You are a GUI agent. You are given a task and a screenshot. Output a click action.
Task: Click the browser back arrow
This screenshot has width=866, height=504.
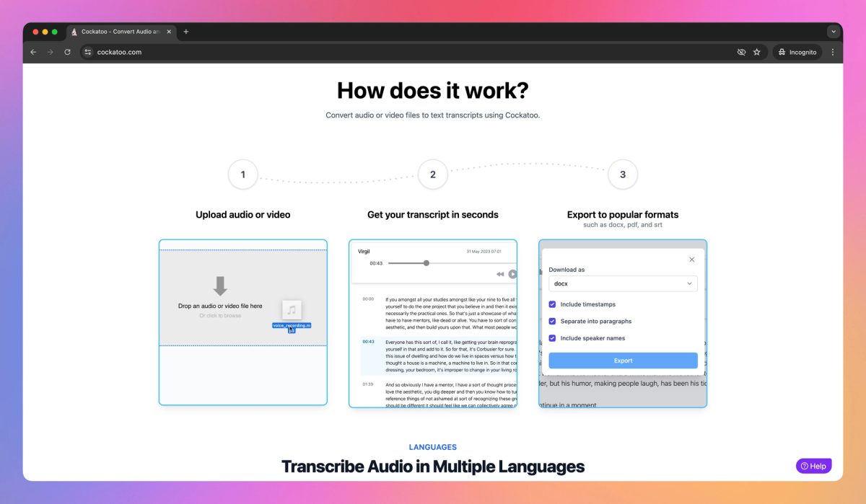(33, 52)
